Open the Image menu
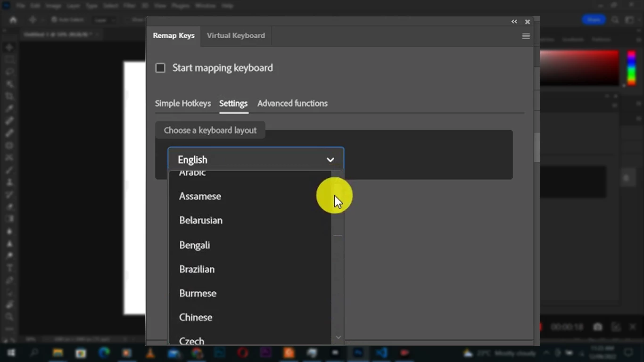 click(x=54, y=6)
